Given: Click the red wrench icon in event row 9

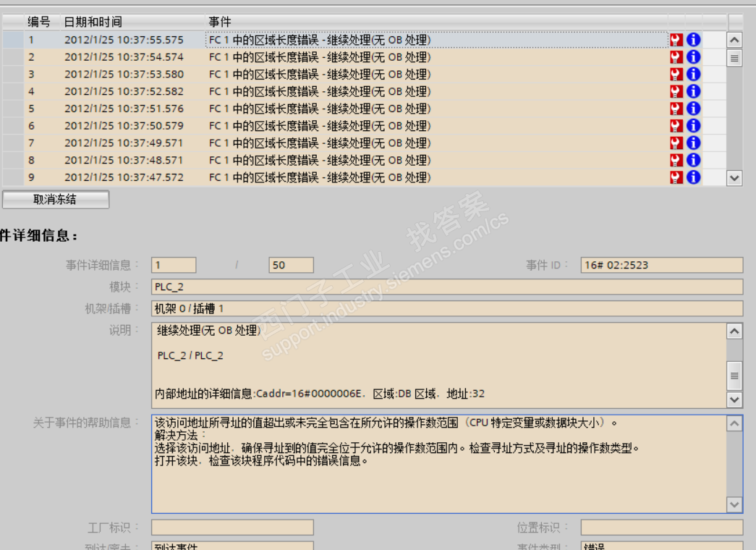Looking at the screenshot, I should tap(676, 177).
